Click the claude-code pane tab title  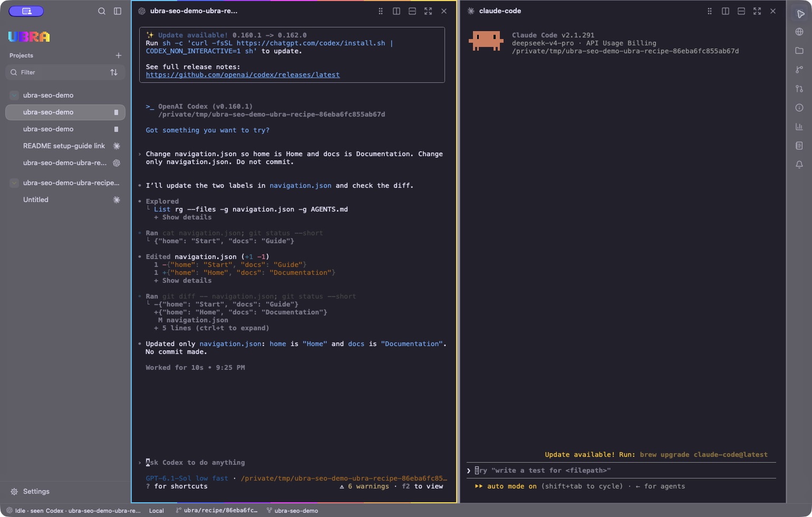500,11
